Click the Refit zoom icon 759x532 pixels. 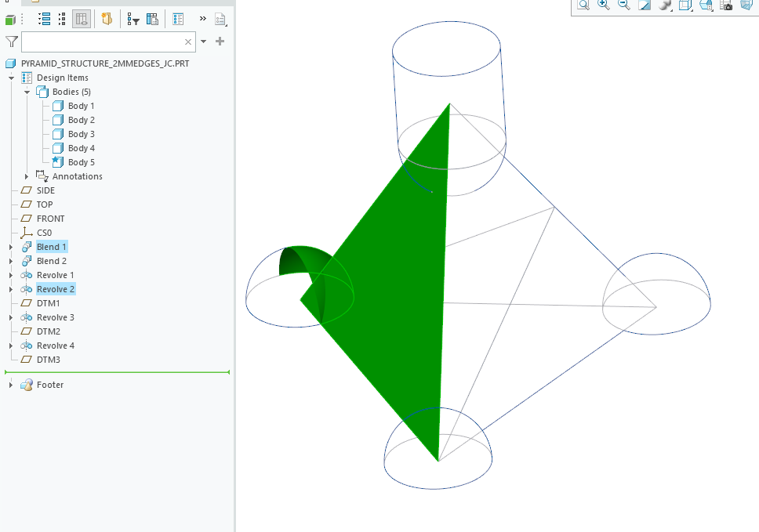coord(583,5)
